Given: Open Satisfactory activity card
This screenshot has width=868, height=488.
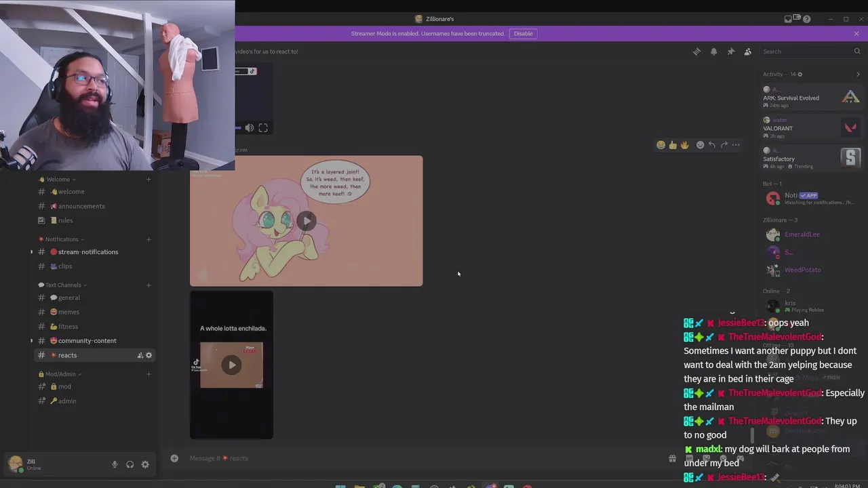Looking at the screenshot, I should (811, 158).
